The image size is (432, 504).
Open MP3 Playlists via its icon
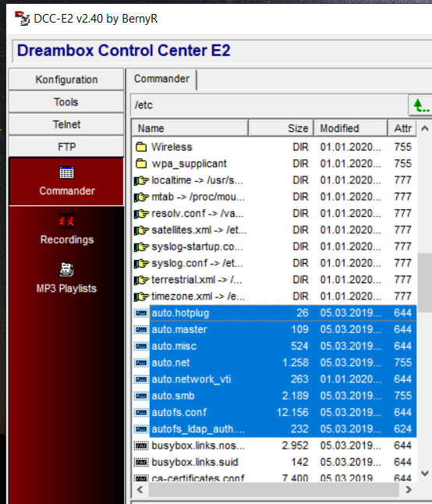tap(66, 270)
